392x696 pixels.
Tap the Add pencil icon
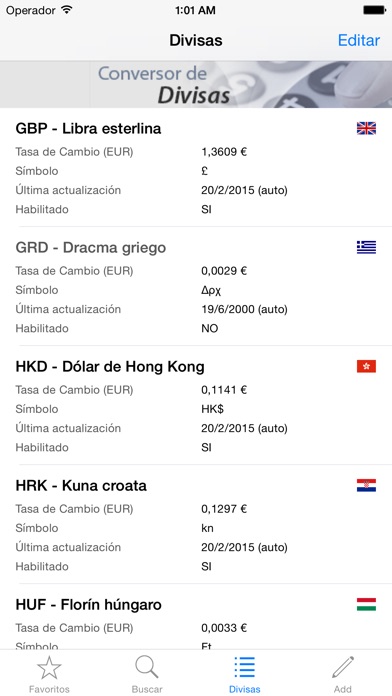(343, 667)
